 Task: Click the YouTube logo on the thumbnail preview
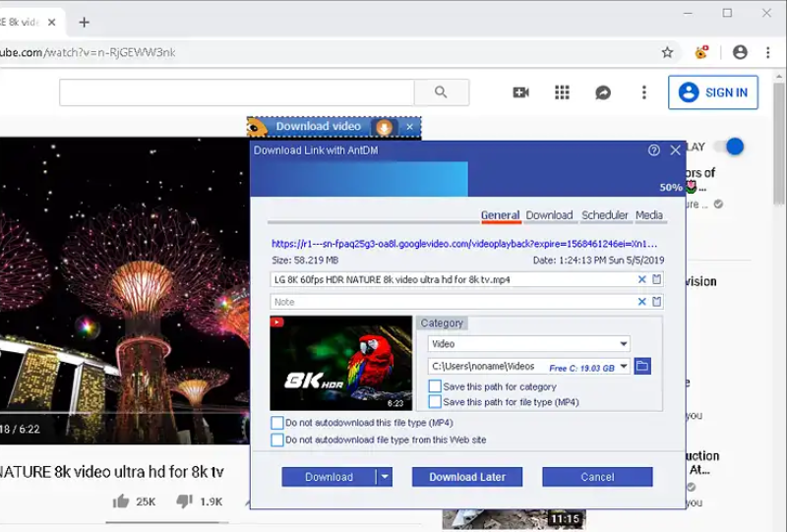coord(277,323)
